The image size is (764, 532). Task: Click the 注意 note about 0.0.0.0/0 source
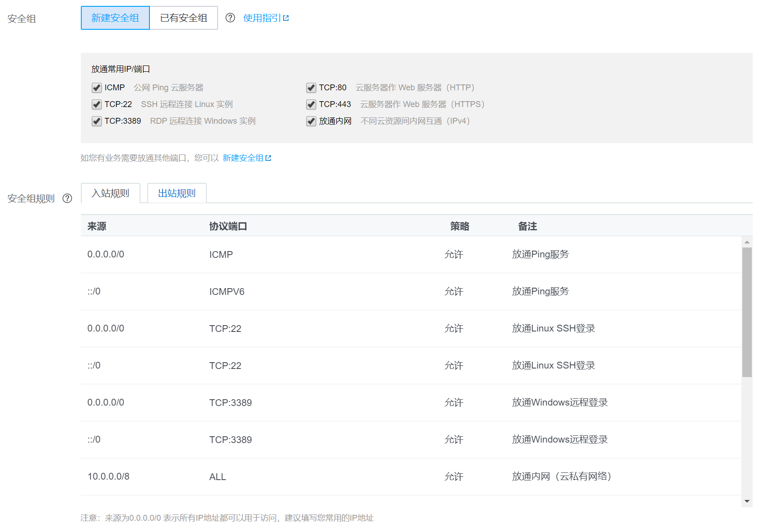point(227,518)
